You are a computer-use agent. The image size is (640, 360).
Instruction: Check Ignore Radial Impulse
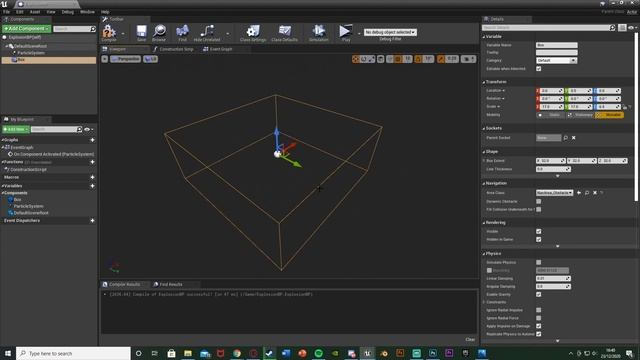tap(539, 310)
